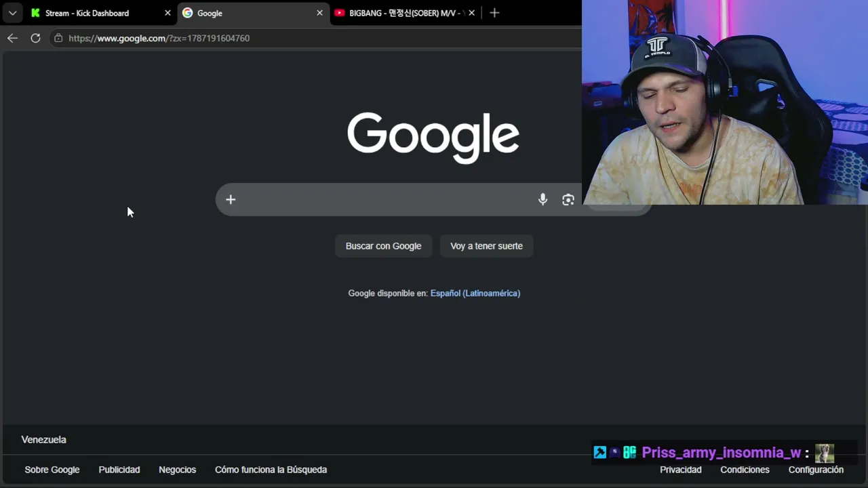
Task: Open a new browser tab
Action: [x=494, y=13]
